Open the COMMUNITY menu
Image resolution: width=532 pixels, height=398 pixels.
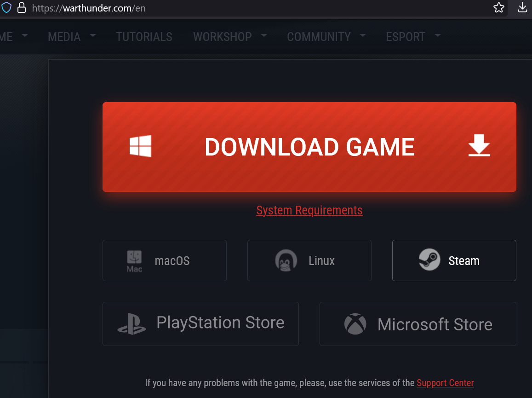319,37
